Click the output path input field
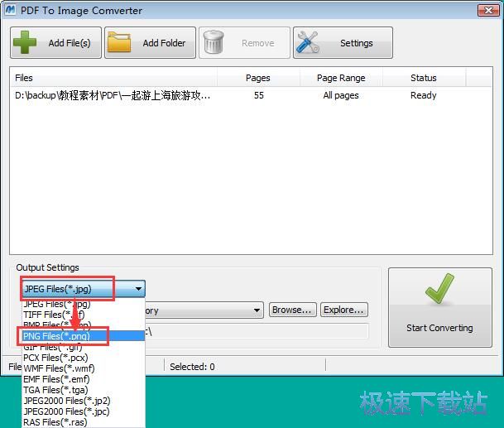The image size is (504, 428). tap(257, 331)
